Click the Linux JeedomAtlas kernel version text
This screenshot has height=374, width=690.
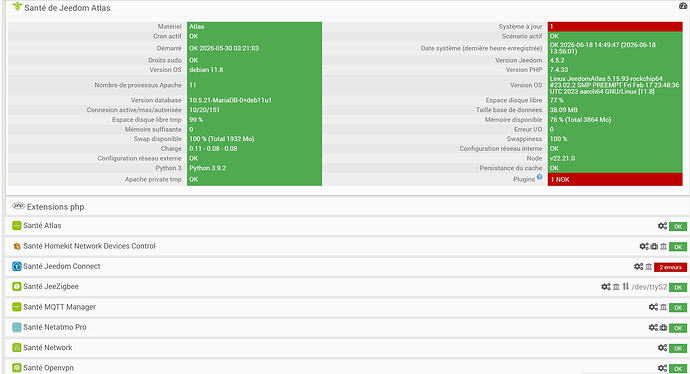tap(614, 85)
